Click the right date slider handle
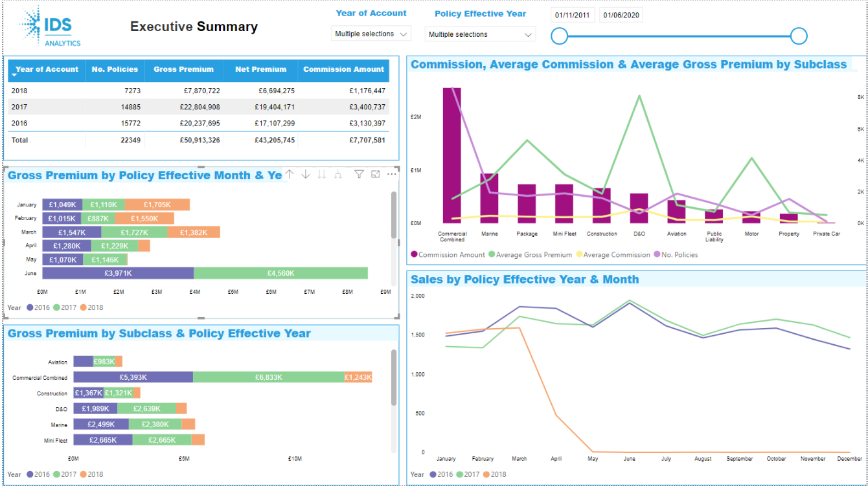The height and width of the screenshot is (486, 868). (x=799, y=36)
